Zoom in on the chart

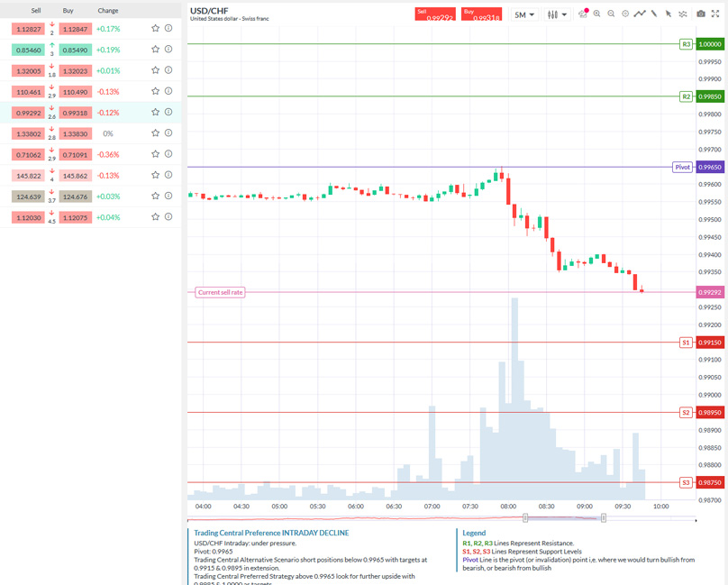(x=597, y=14)
